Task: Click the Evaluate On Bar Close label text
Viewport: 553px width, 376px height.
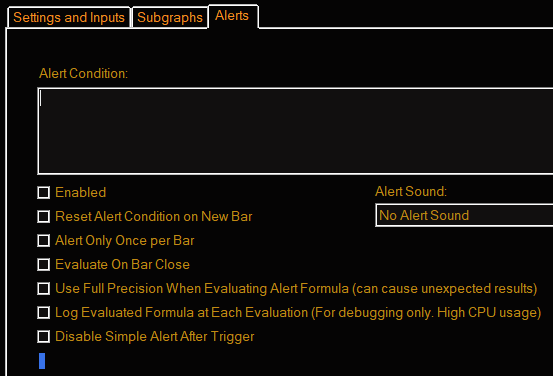Action: 122,265
